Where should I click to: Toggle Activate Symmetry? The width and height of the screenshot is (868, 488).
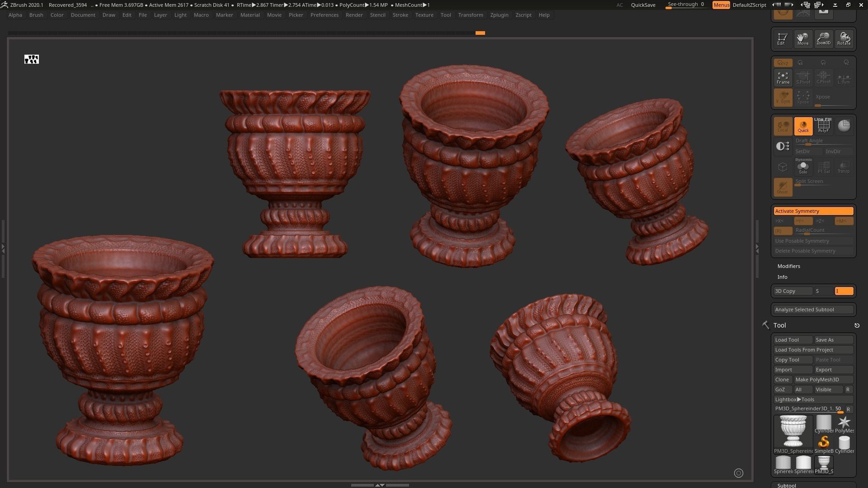pyautogui.click(x=813, y=211)
